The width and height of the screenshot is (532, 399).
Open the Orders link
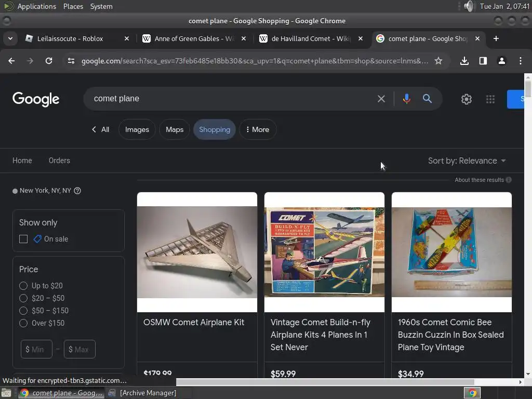[59, 161]
